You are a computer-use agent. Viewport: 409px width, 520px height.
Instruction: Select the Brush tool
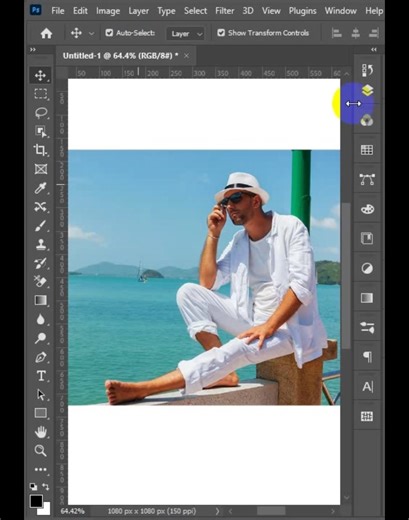point(40,226)
